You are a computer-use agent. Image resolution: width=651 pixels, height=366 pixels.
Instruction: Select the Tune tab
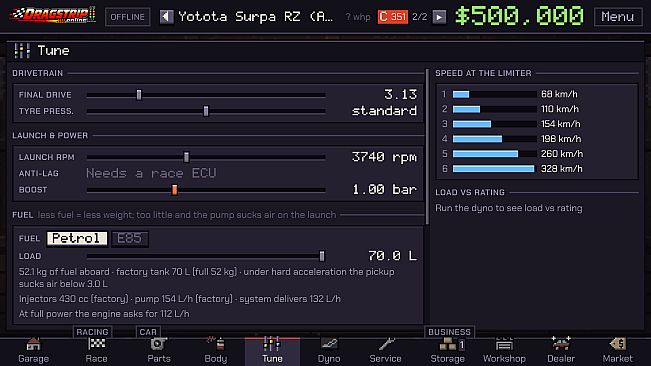pyautogui.click(x=272, y=351)
